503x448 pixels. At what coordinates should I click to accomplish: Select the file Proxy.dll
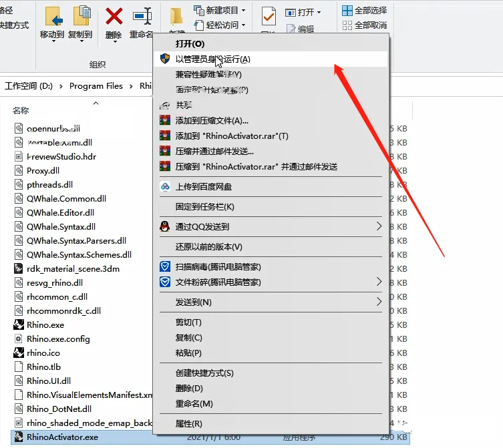tap(43, 171)
